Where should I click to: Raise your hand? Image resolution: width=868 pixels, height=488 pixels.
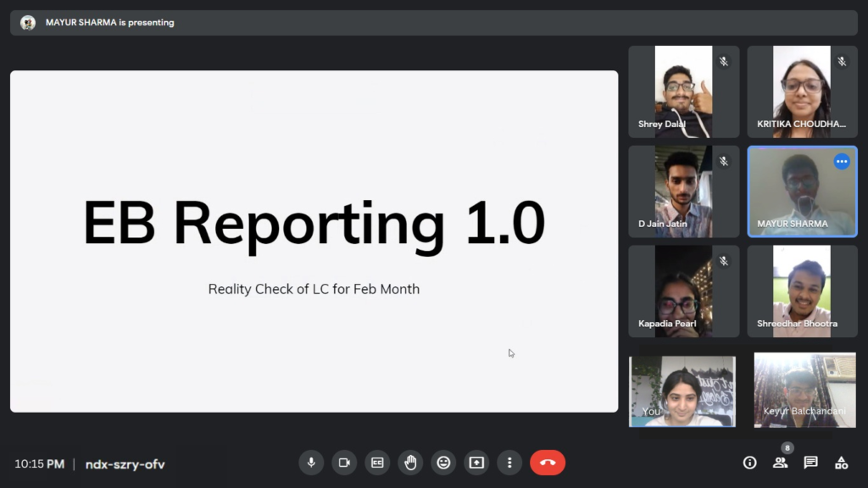410,463
